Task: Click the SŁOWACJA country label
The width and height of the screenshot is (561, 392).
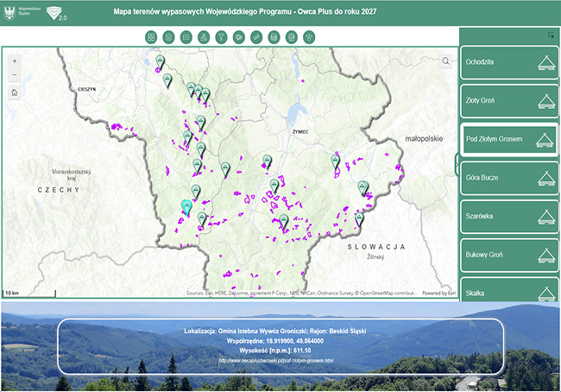Action: (x=376, y=247)
